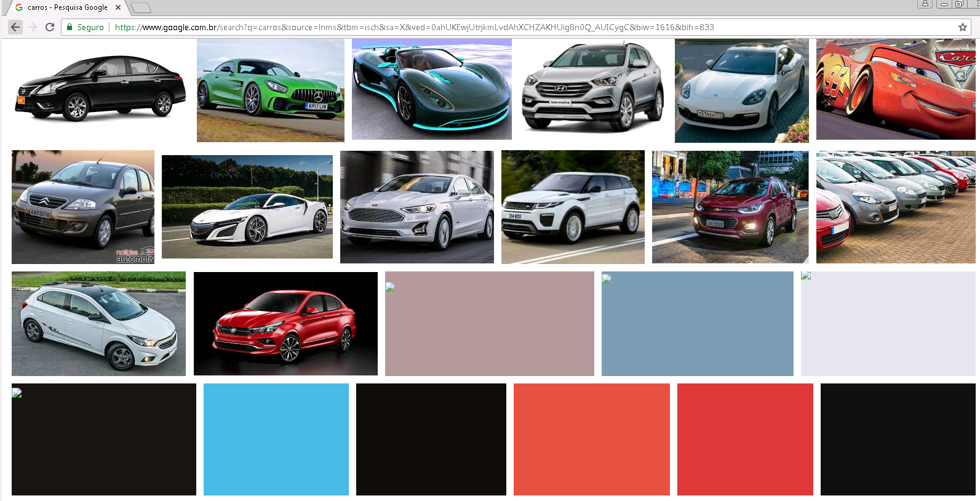Click the browser forward arrow button
Image resolution: width=980 pixels, height=501 pixels.
(x=33, y=27)
